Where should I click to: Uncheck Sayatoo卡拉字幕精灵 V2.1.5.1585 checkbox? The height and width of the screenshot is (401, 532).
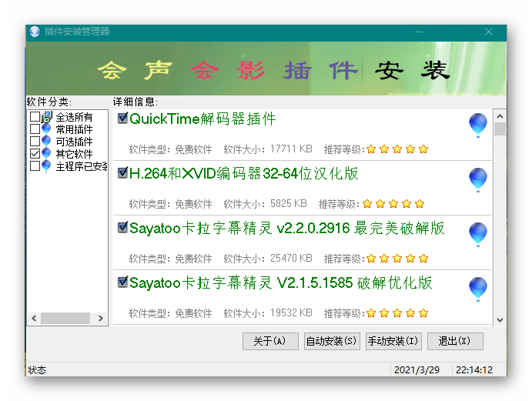click(x=122, y=282)
